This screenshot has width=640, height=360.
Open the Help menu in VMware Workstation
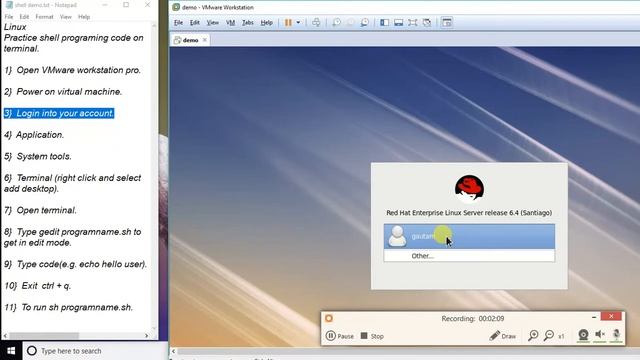pos(267,23)
